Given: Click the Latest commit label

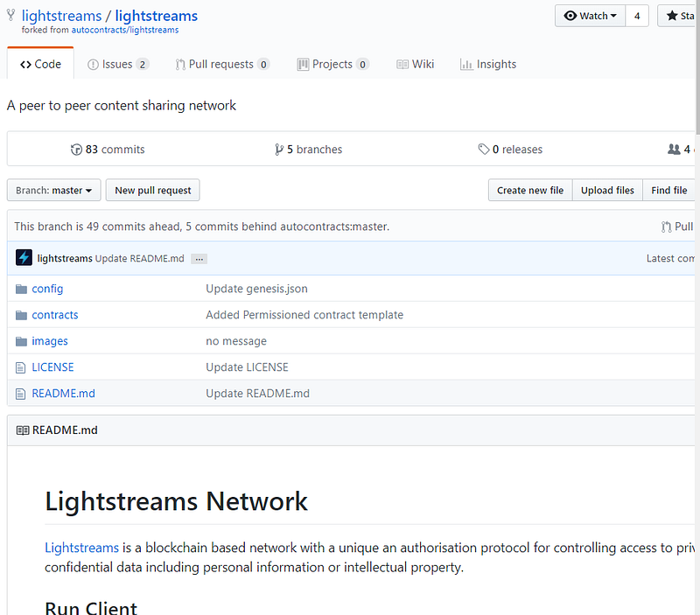Looking at the screenshot, I should click(x=670, y=258).
